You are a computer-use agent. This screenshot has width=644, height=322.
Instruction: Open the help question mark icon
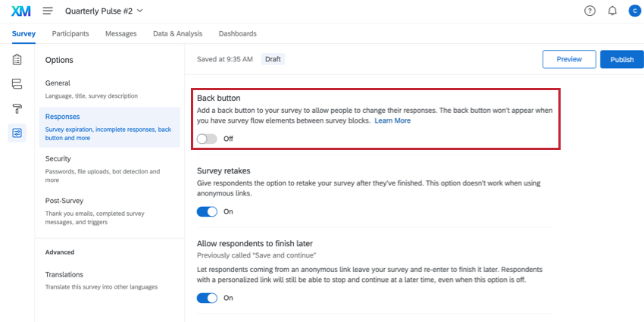(x=589, y=11)
